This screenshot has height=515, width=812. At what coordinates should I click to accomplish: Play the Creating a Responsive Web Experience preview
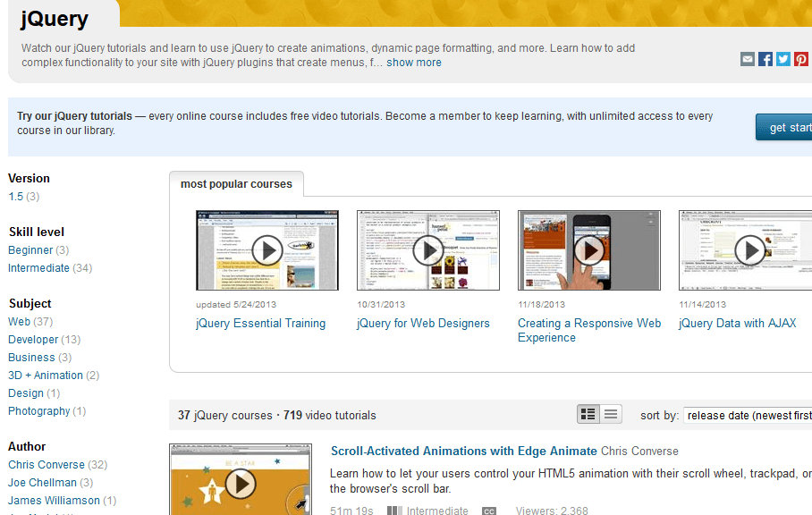pyautogui.click(x=589, y=250)
